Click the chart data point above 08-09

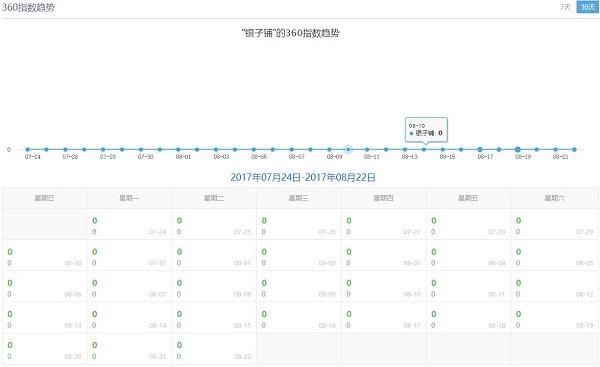(329, 150)
